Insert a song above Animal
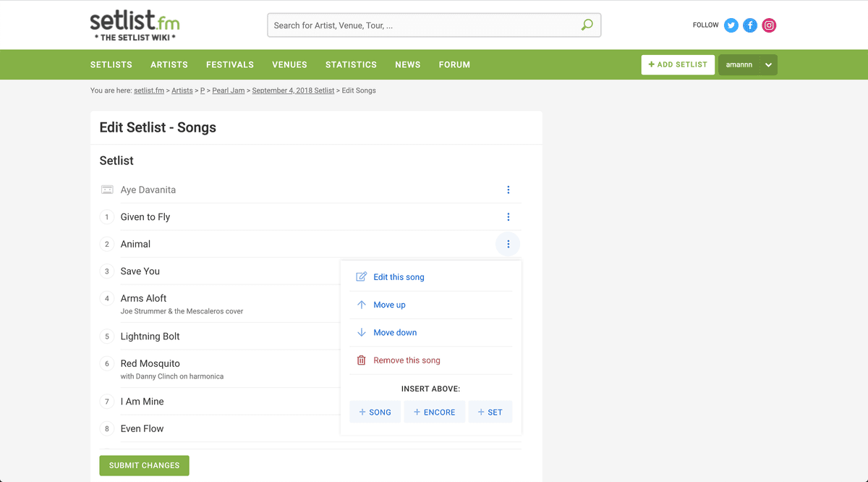This screenshot has width=868, height=482. [375, 412]
